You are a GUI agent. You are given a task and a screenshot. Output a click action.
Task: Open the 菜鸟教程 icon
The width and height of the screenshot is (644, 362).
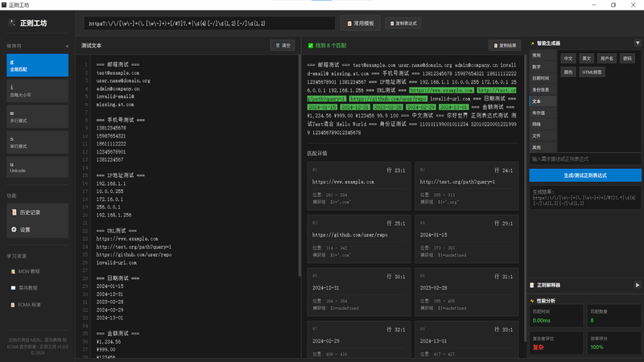(13, 288)
